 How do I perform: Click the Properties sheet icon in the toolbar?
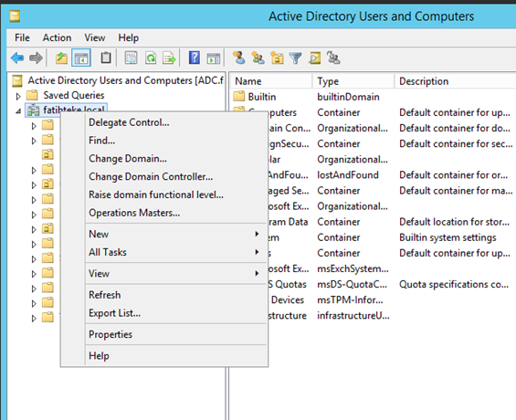131,58
